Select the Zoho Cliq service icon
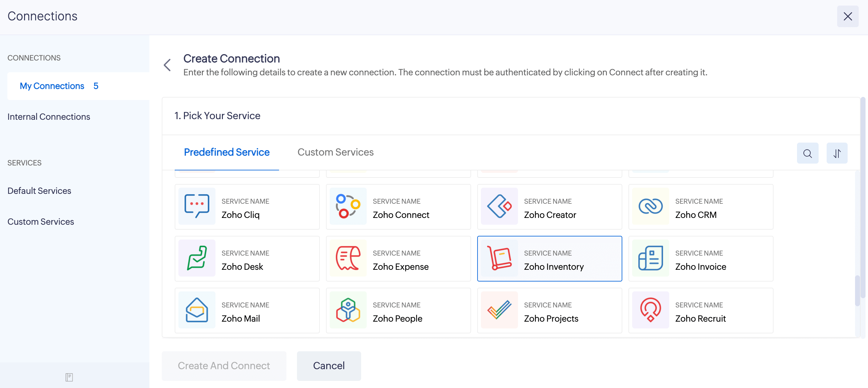 pos(197,206)
